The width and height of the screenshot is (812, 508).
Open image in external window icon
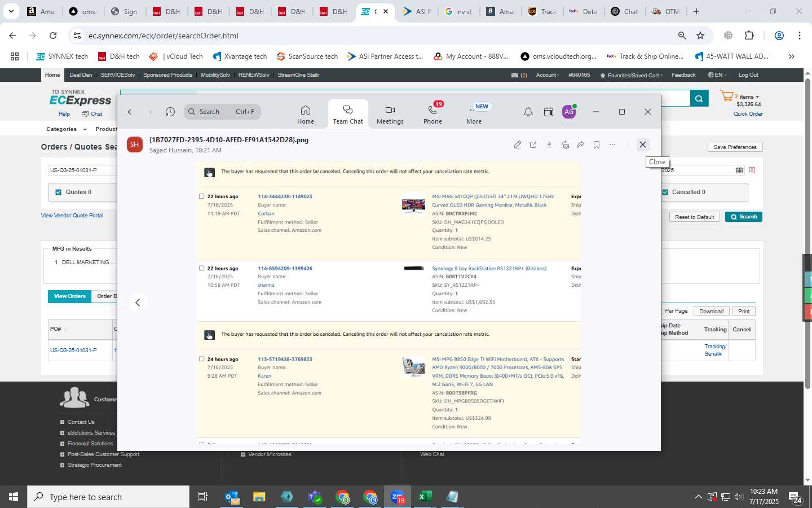tap(533, 145)
